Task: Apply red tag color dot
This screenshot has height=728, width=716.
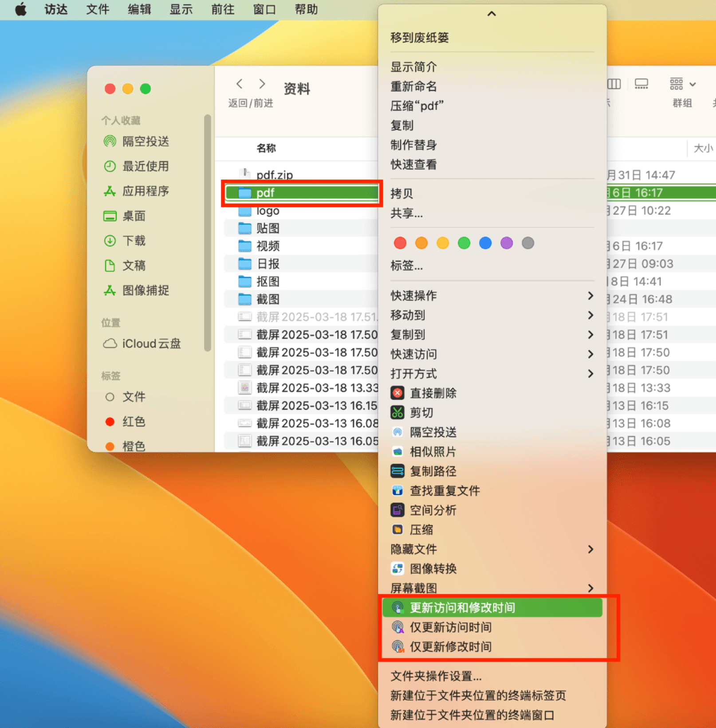Action: coord(400,243)
